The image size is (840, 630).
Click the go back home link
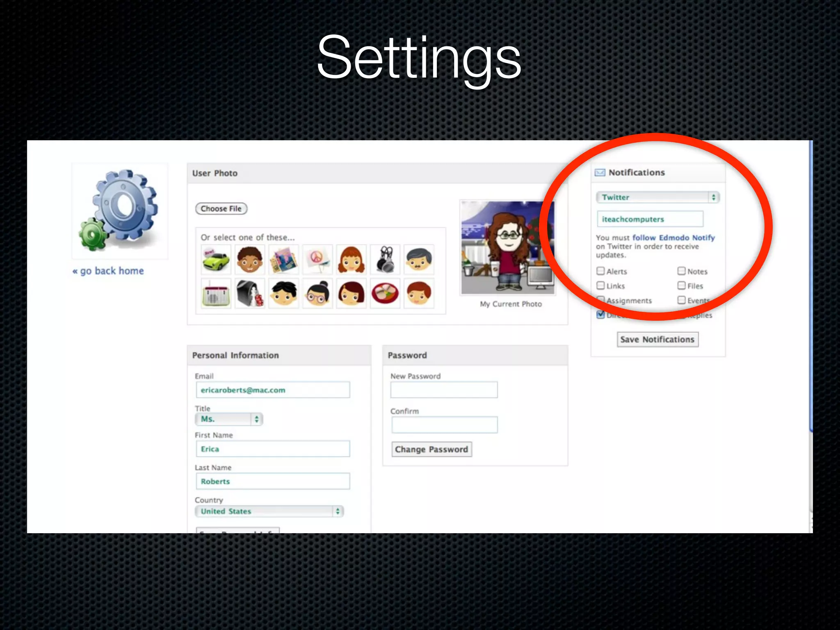tap(109, 271)
